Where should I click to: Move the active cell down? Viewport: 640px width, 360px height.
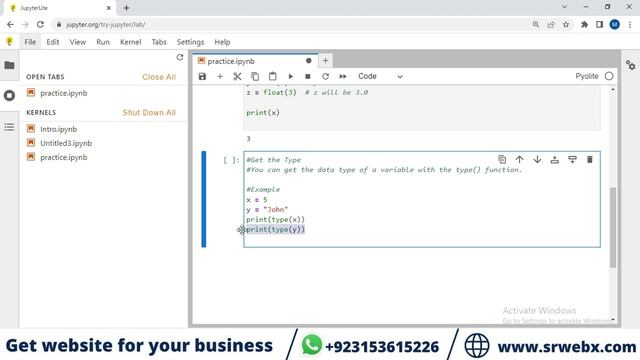tap(537, 160)
